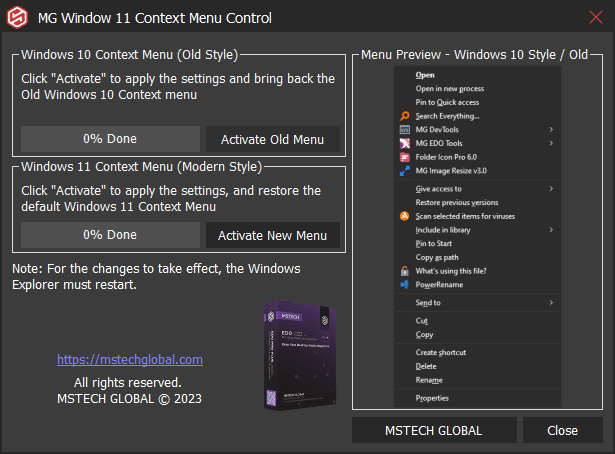Viewport: 615px width, 454px height.
Task: Expand the MG EDO Tools submenu arrow
Action: (551, 143)
